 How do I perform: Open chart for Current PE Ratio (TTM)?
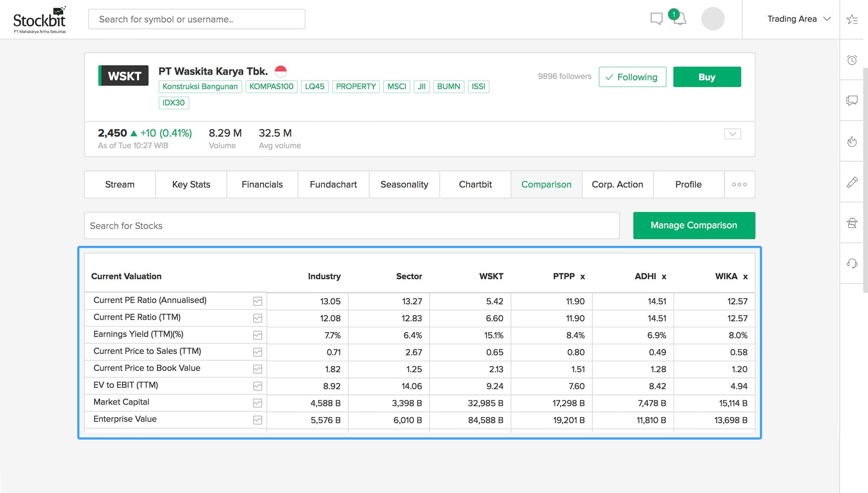coord(257,318)
